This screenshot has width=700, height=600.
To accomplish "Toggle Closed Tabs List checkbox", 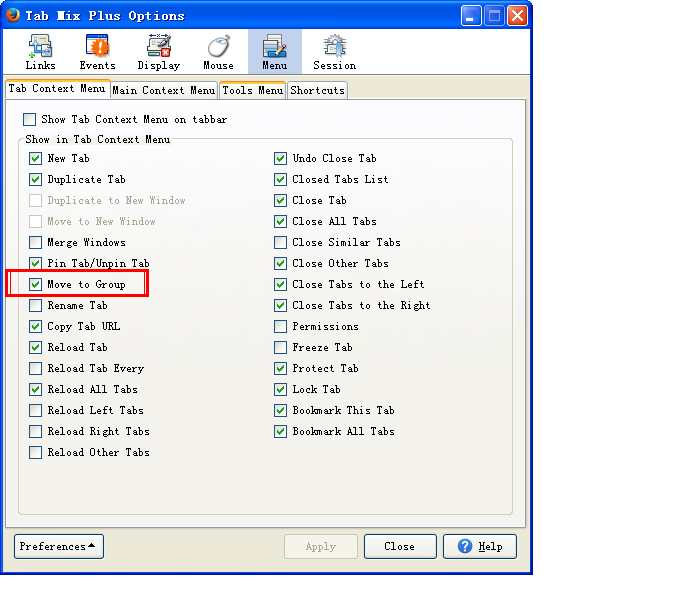I will 280,179.
